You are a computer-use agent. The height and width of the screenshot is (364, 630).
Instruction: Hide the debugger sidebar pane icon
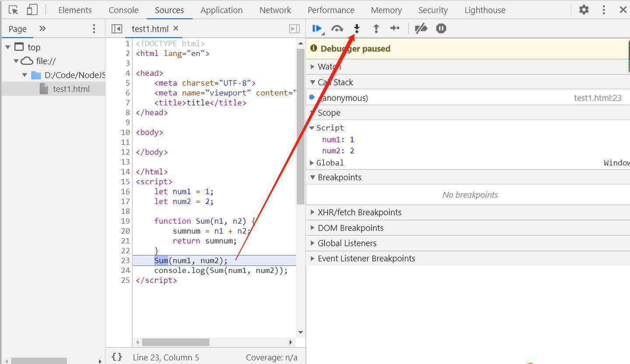click(294, 29)
